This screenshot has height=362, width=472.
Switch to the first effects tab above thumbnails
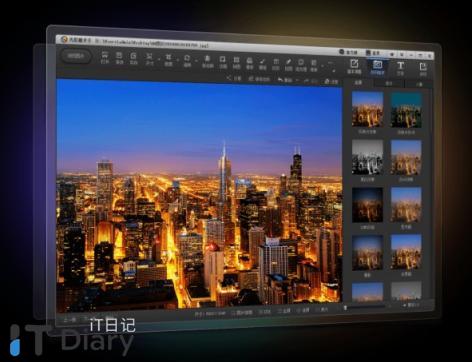pyautogui.click(x=358, y=82)
